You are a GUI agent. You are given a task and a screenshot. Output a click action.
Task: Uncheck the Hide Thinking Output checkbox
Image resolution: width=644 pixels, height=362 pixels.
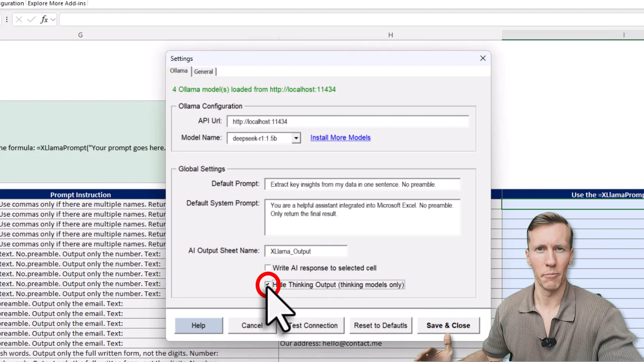point(267,285)
